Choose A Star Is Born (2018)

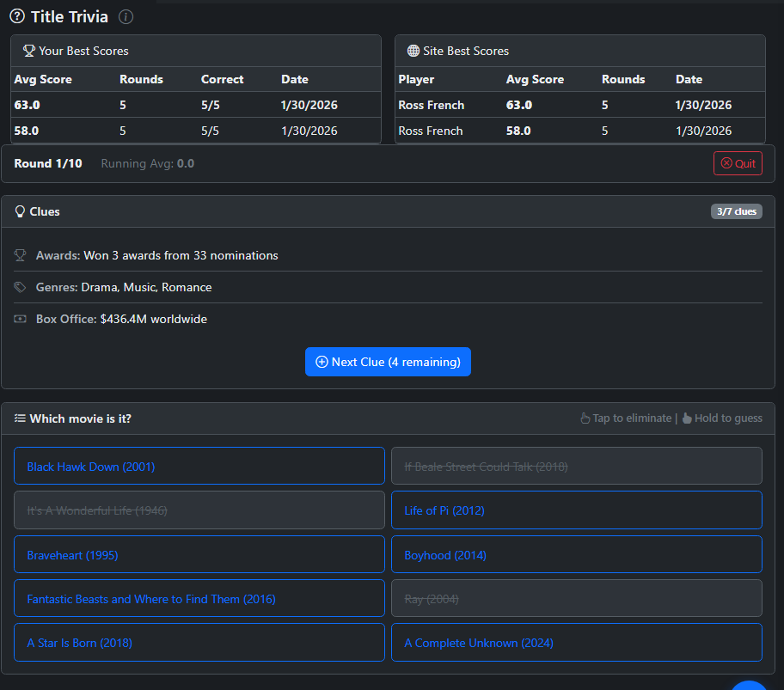pyautogui.click(x=199, y=642)
